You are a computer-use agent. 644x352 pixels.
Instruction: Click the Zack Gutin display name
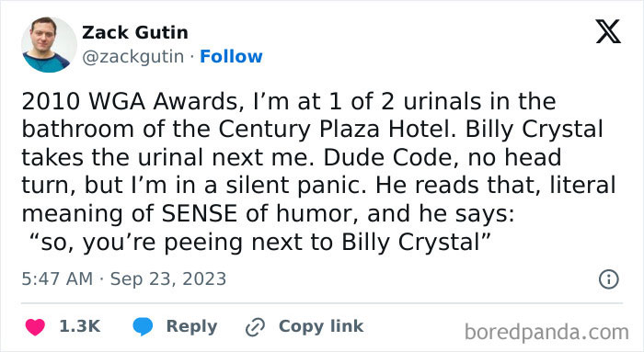pos(135,32)
